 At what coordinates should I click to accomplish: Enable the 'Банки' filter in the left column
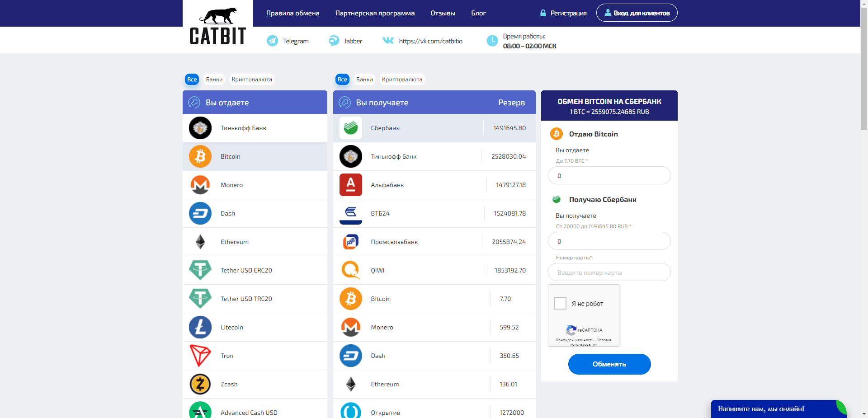pos(214,79)
